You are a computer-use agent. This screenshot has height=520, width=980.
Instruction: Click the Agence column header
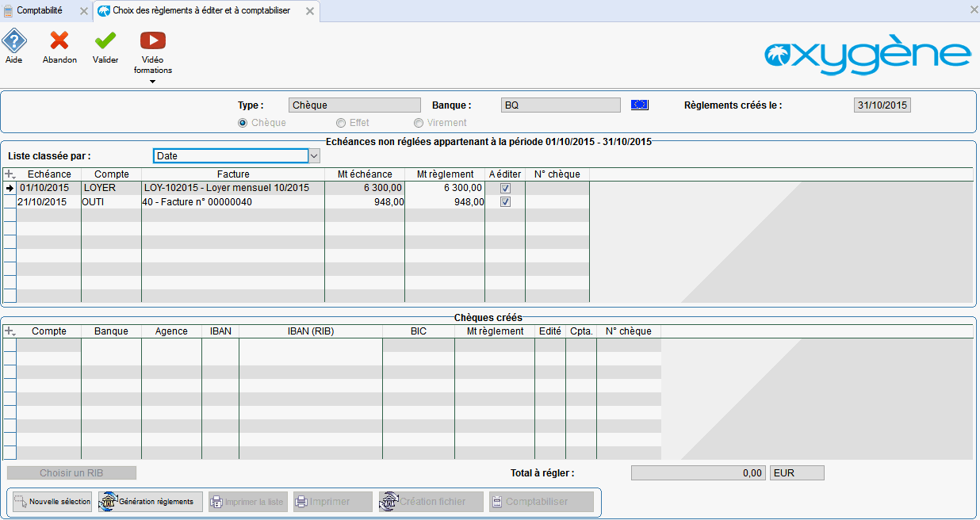click(171, 331)
